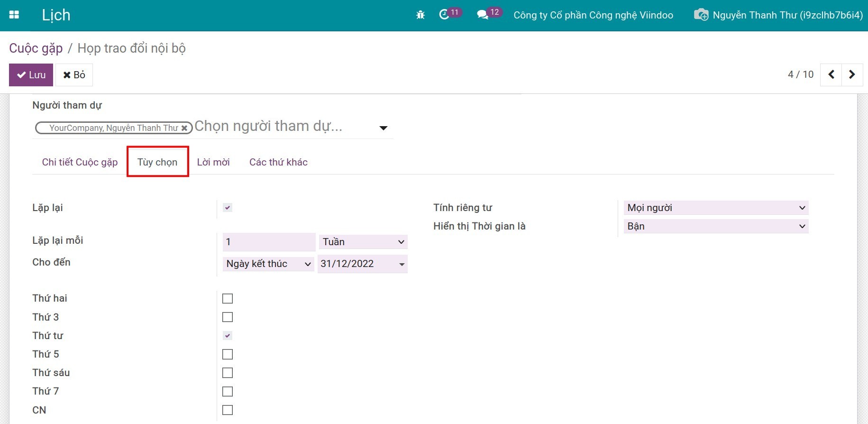Switch to the Lời mời tab
The image size is (868, 424).
(x=213, y=162)
